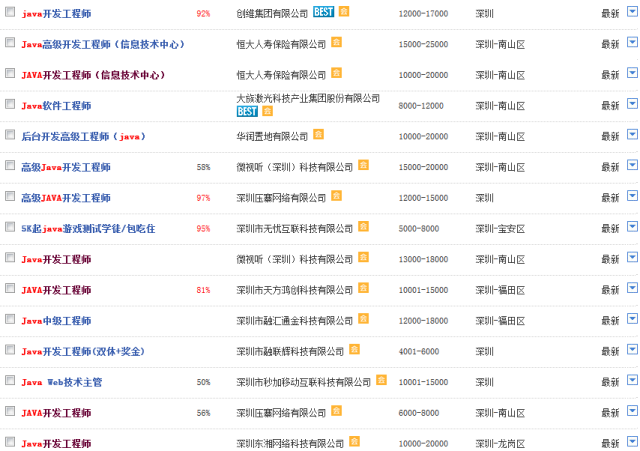Expand the arrow in the 华润置地有限公司 row
Image resolution: width=640 pixels, height=451 pixels.
(632, 134)
